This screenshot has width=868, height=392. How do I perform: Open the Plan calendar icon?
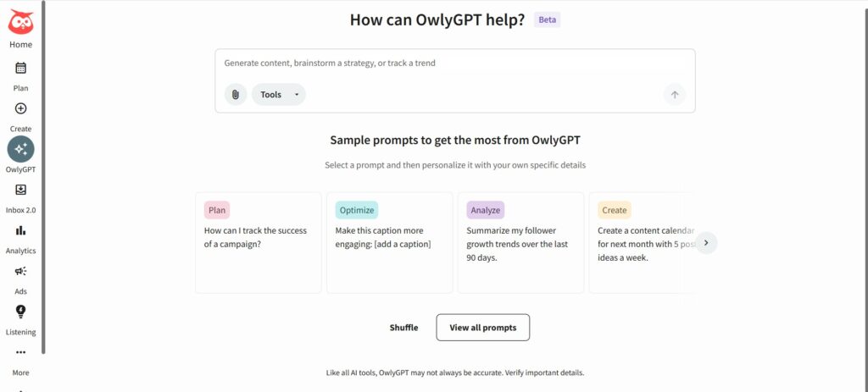20,68
